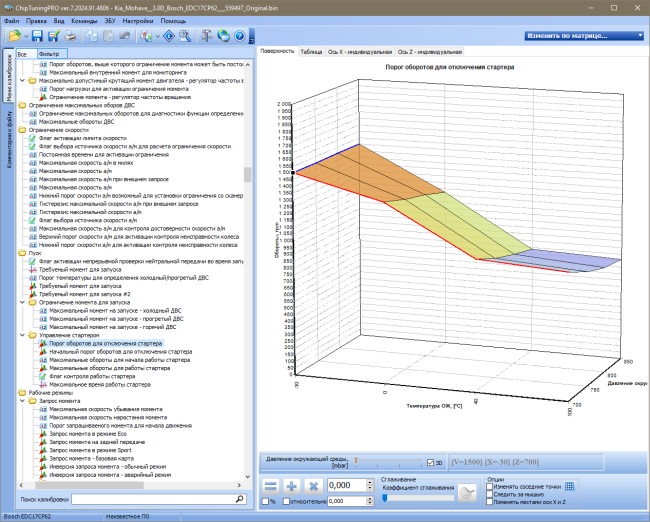This screenshot has height=522, width=650.
Task: Switch to the 'Таблица' tab
Action: 311,52
